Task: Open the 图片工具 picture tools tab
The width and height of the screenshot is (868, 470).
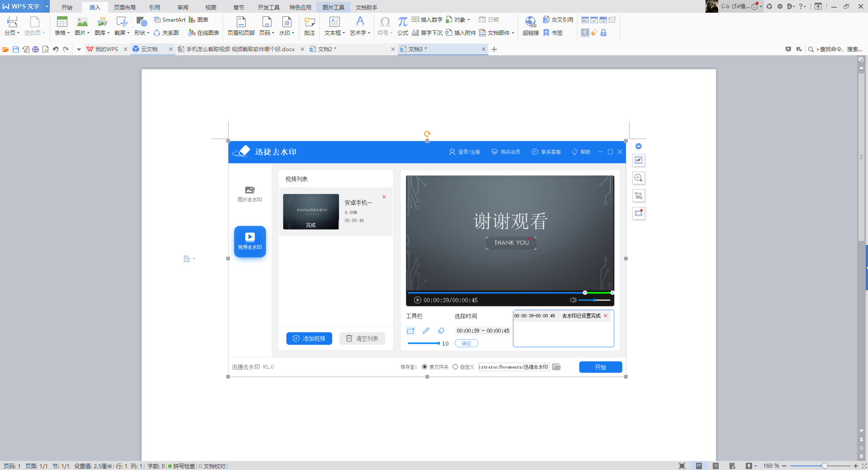Action: [x=333, y=7]
